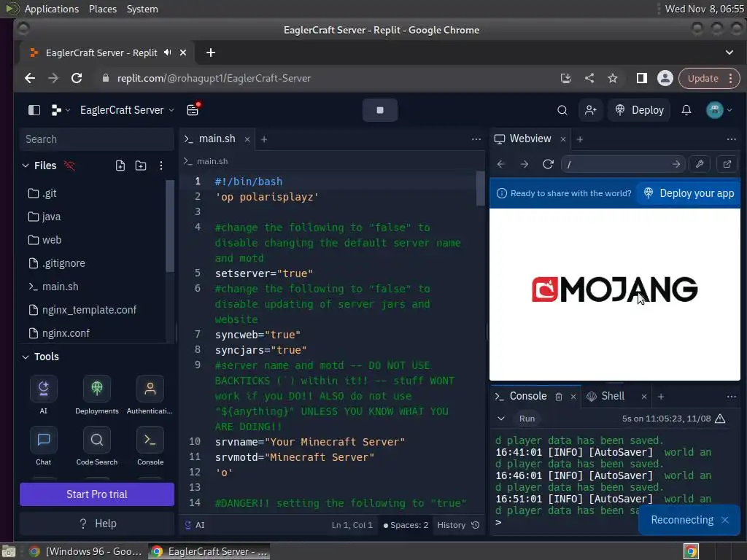
Task: Close the Webview tab
Action: coord(563,139)
